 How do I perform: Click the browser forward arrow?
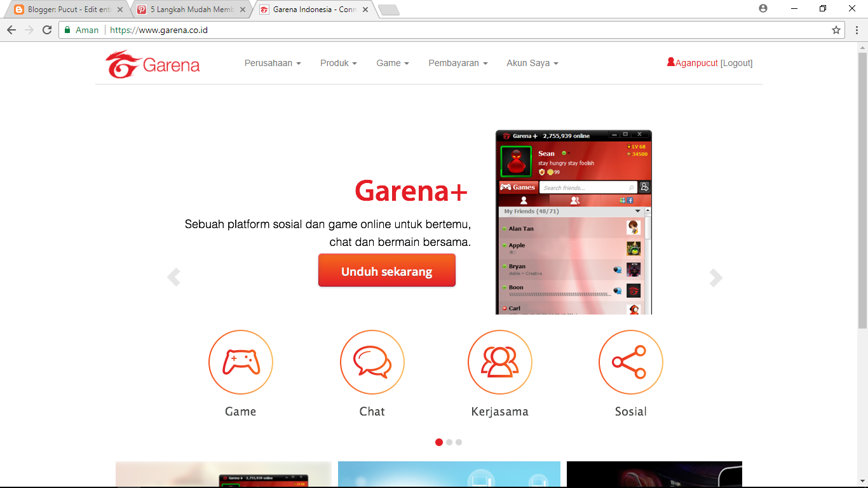(29, 30)
